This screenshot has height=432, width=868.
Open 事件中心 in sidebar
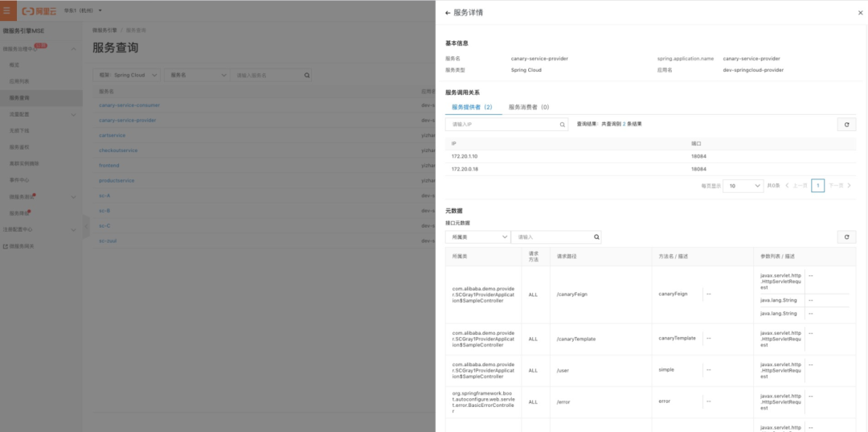click(19, 180)
